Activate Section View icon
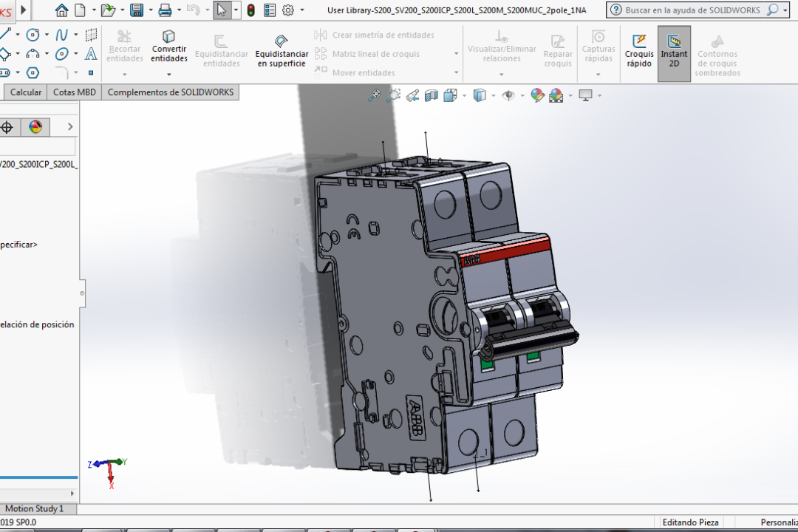This screenshot has height=532, width=798. click(x=431, y=95)
